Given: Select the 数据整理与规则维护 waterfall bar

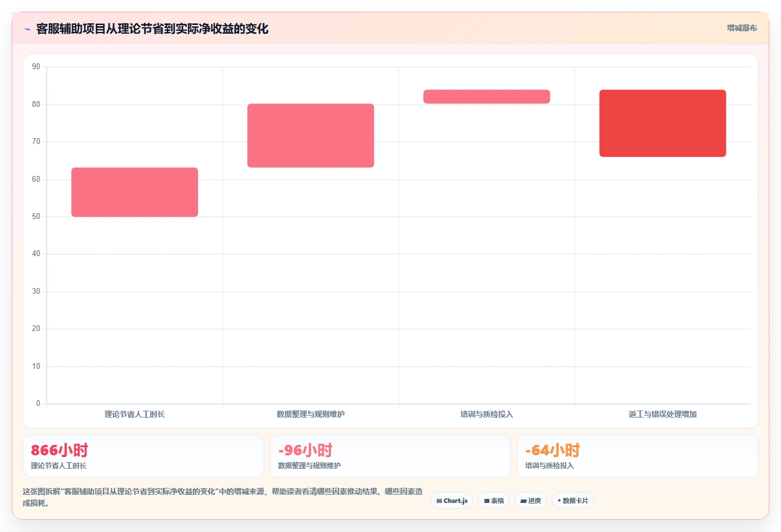Looking at the screenshot, I should click(311, 136).
